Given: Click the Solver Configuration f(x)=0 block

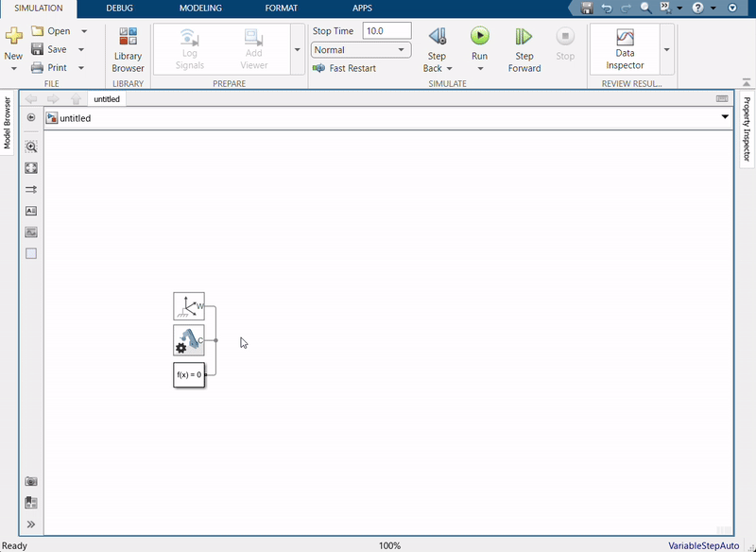Looking at the screenshot, I should click(189, 374).
